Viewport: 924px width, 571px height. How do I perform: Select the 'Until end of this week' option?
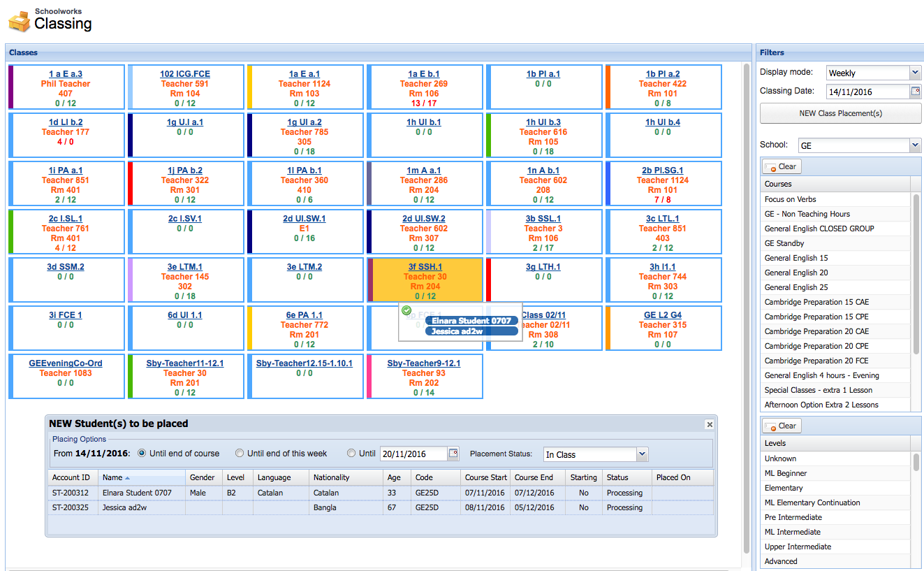coord(240,453)
